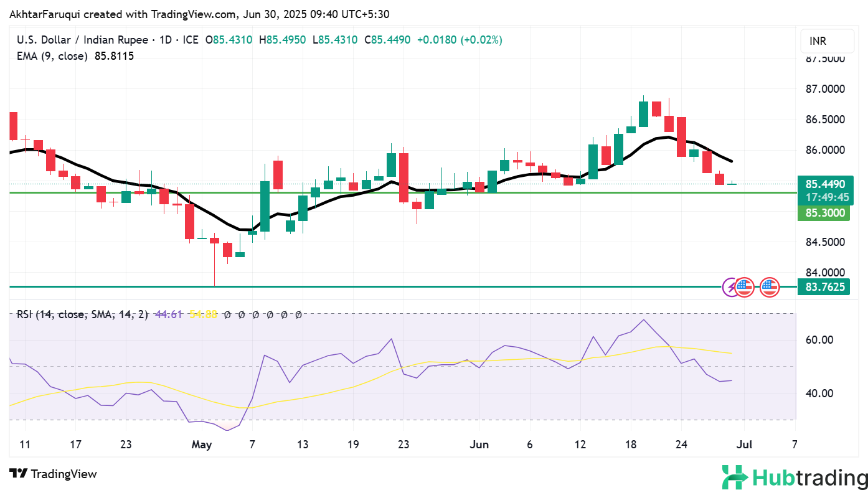
Task: Click the May label on date axis
Action: pyautogui.click(x=202, y=445)
